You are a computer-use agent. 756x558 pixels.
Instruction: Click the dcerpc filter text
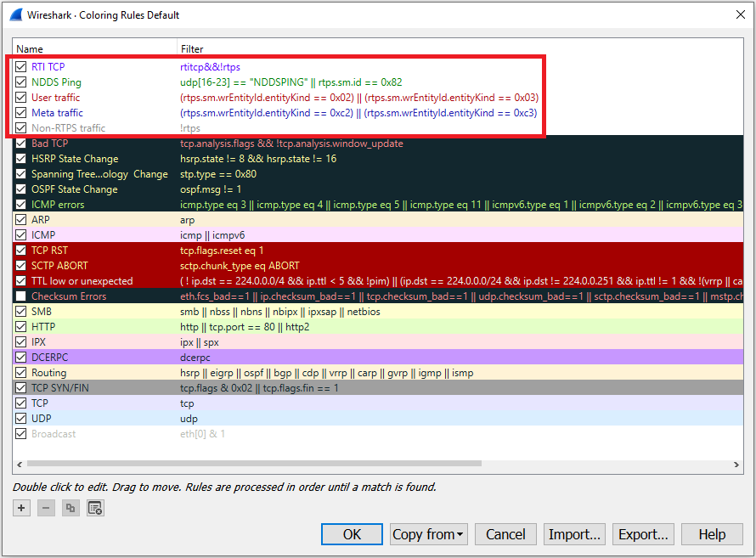(x=195, y=358)
